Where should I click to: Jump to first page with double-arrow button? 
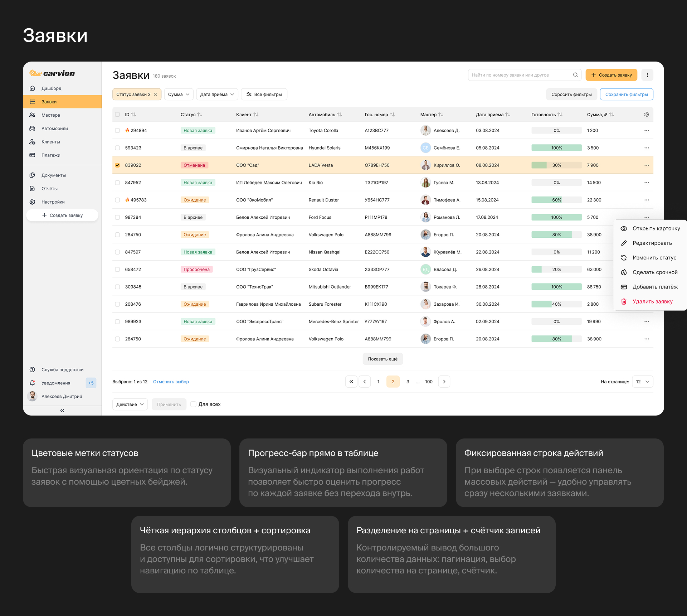351,382
